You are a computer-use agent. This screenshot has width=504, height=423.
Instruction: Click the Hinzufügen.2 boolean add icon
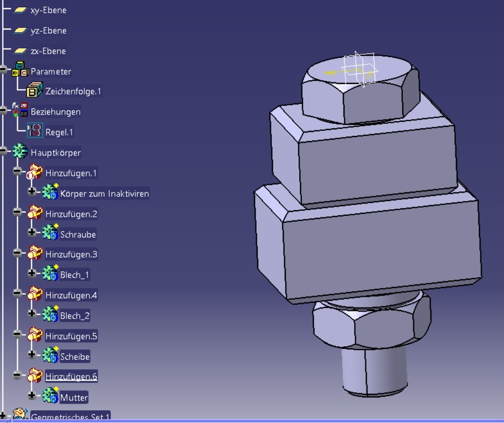(x=35, y=212)
